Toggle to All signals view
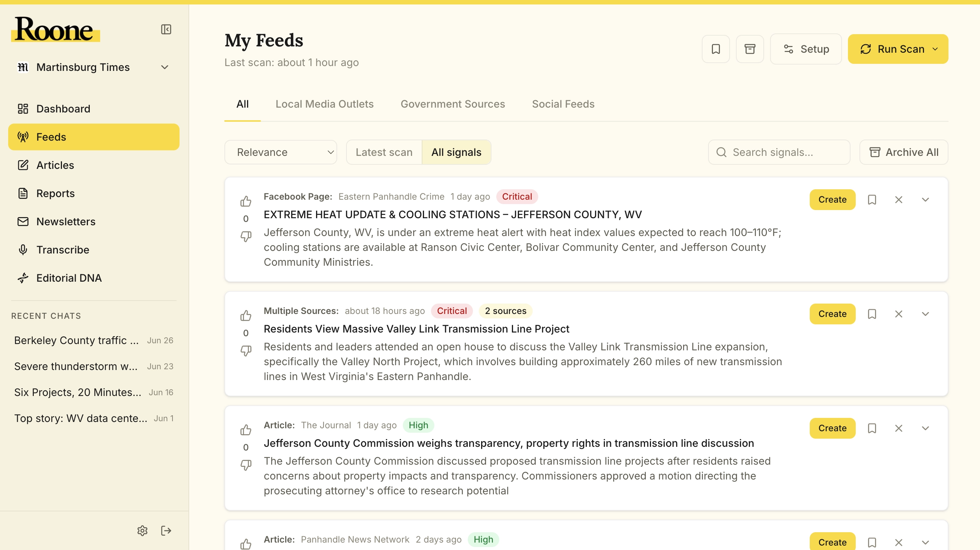The height and width of the screenshot is (550, 980). 456,152
